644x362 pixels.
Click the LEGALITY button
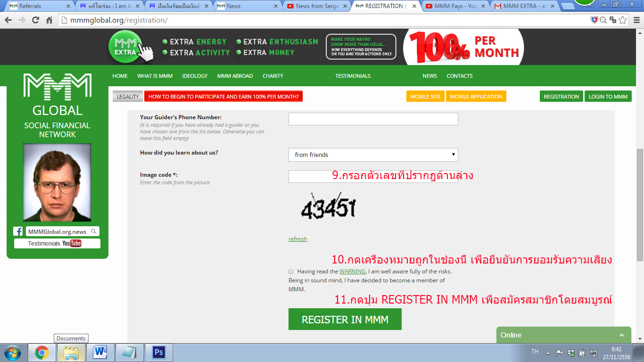(x=128, y=97)
